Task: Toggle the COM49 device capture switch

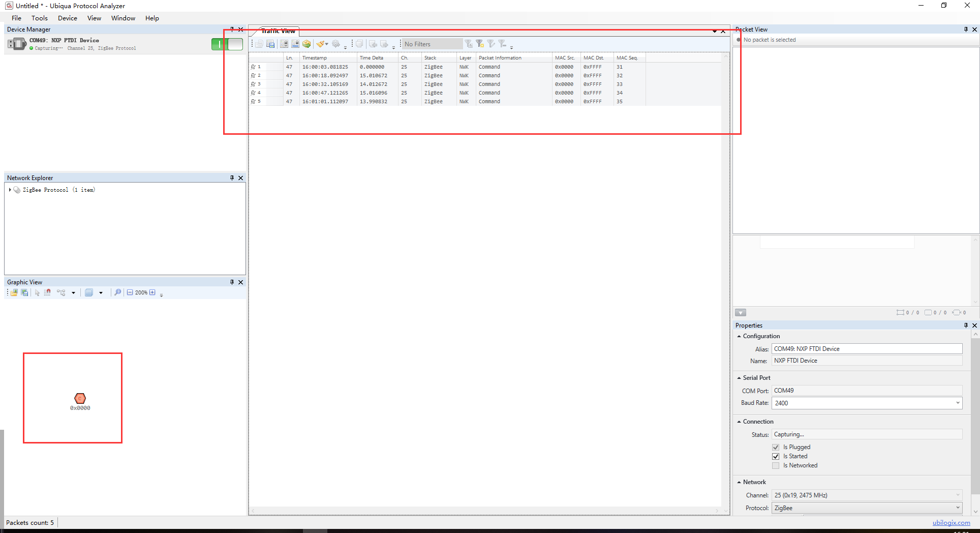Action: tap(227, 44)
